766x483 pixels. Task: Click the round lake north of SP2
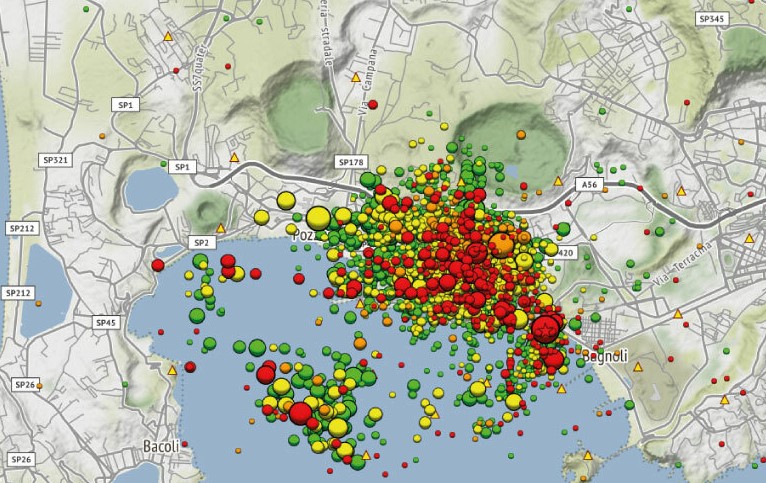pos(150,188)
